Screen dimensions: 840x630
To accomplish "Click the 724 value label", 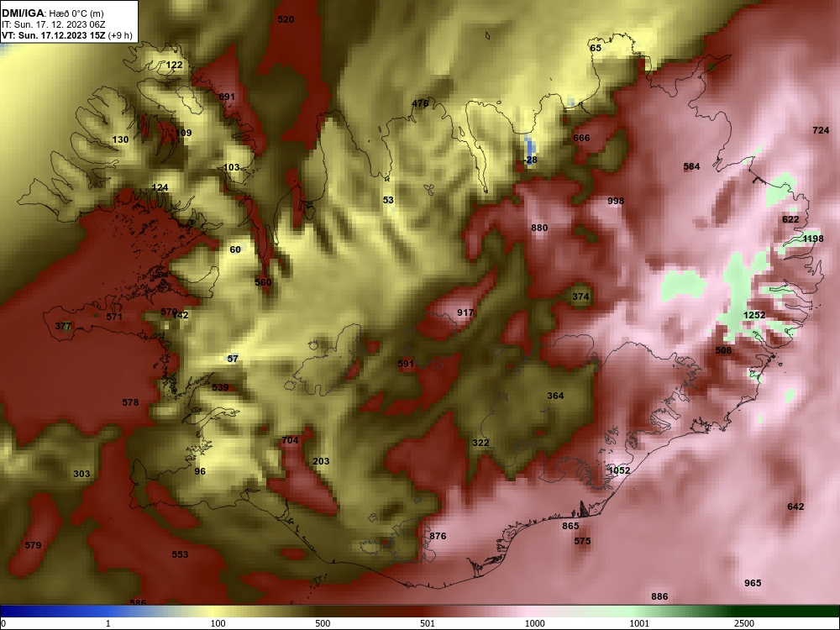I will pos(821,130).
